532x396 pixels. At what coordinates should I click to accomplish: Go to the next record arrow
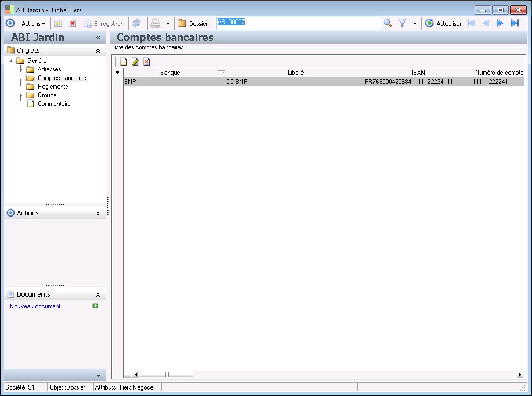500,23
